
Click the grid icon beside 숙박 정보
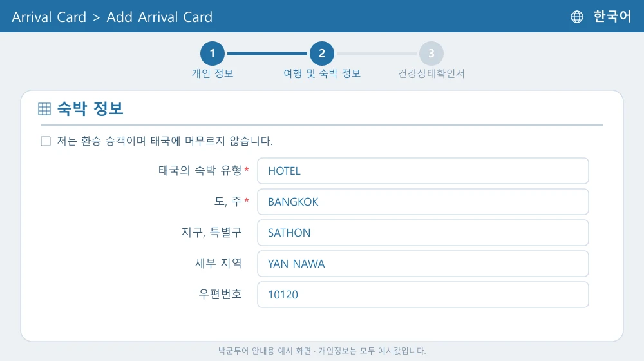click(44, 109)
